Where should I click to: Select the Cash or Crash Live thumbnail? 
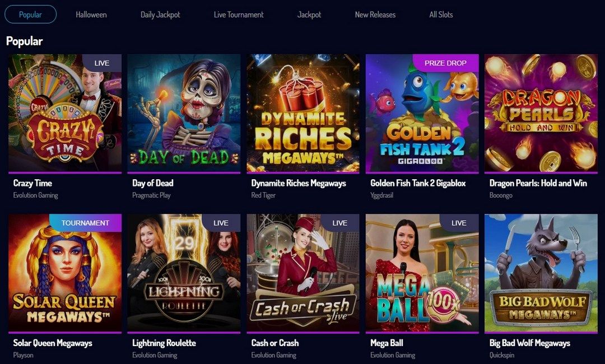click(x=303, y=273)
